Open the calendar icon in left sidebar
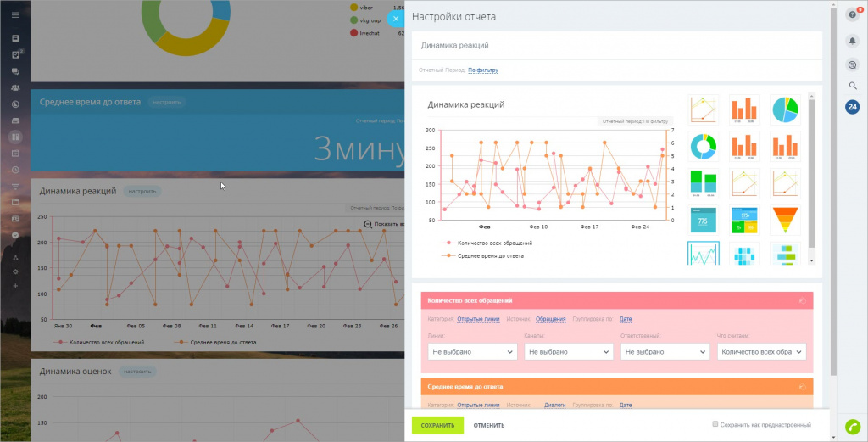Screen dimensions: 868x442 tap(15, 153)
